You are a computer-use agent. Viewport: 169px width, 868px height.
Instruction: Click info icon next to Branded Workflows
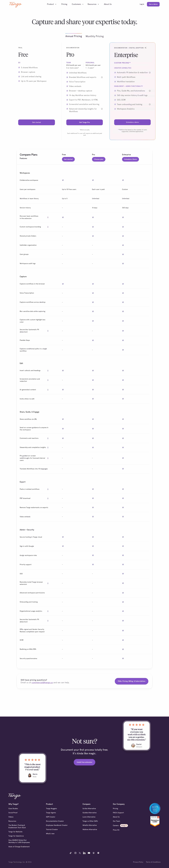pos(102,77)
